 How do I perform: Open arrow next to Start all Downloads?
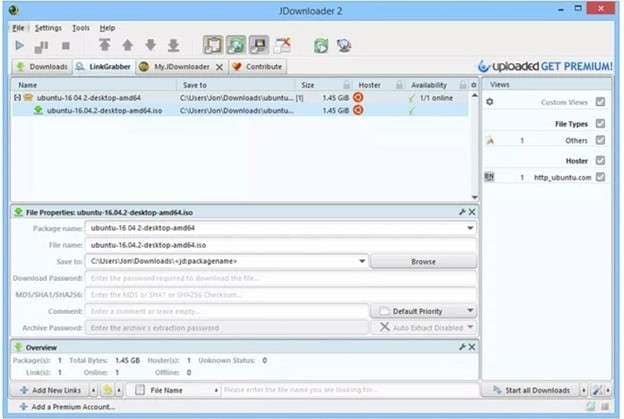click(584, 390)
